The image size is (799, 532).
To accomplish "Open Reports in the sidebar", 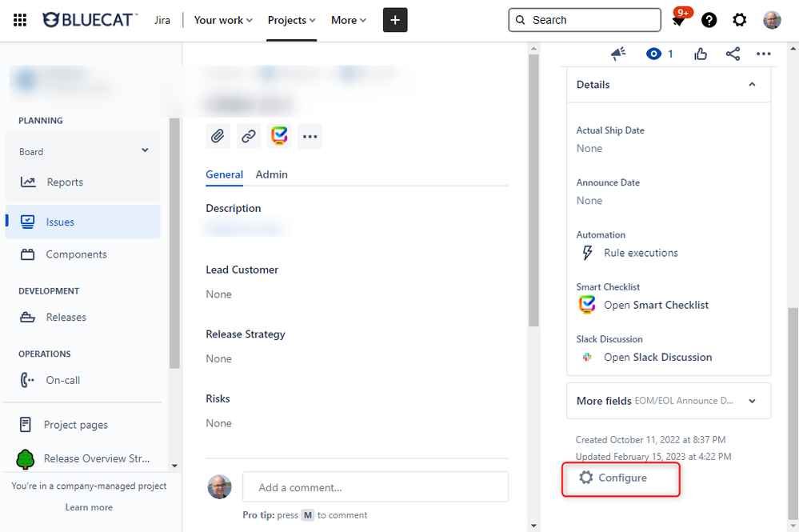I will click(x=64, y=182).
